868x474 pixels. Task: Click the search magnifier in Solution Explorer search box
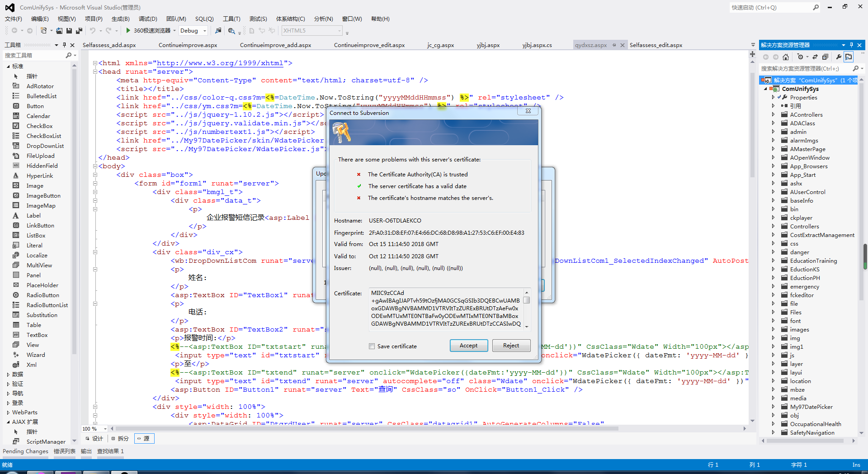coord(855,68)
